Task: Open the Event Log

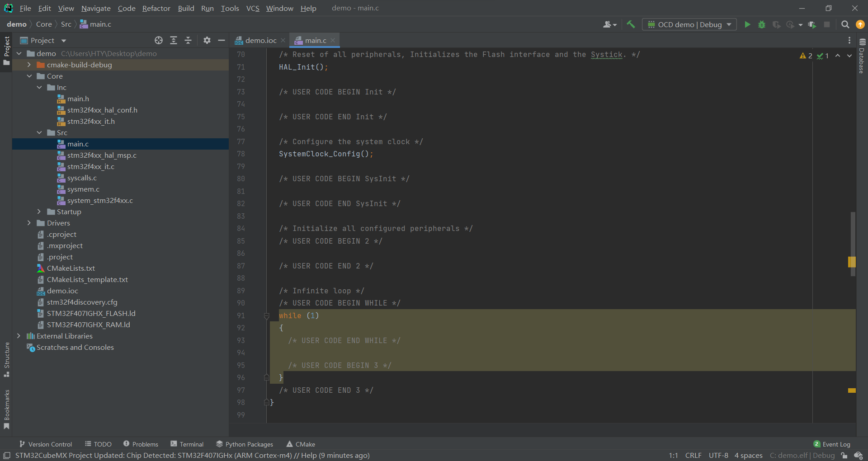Action: pyautogui.click(x=835, y=444)
